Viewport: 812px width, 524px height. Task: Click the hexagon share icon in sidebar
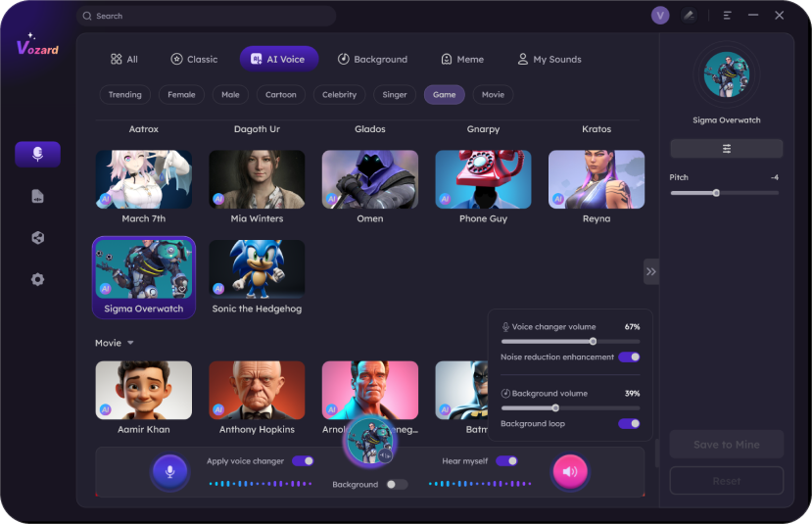37,238
